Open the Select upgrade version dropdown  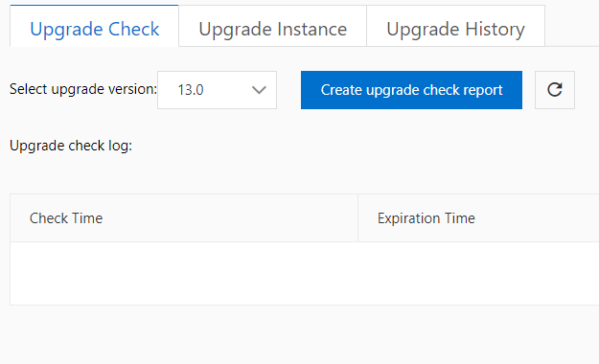point(217,90)
